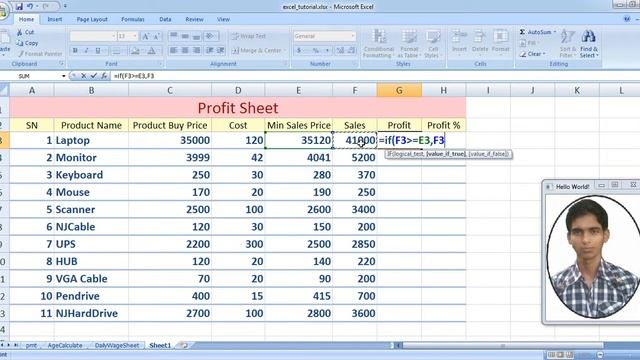Viewport: 640px width, 360px height.
Task: Click the Undo arrow in Quick Access
Action: point(30,7)
